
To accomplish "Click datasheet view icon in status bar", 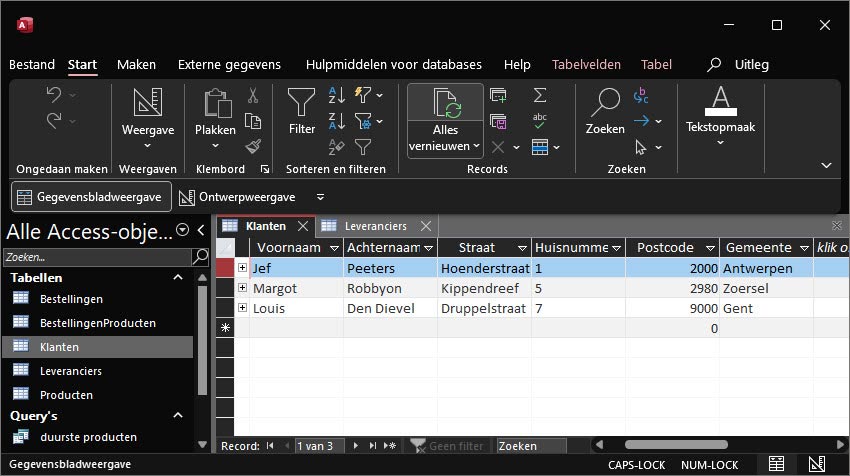I will coord(776,464).
